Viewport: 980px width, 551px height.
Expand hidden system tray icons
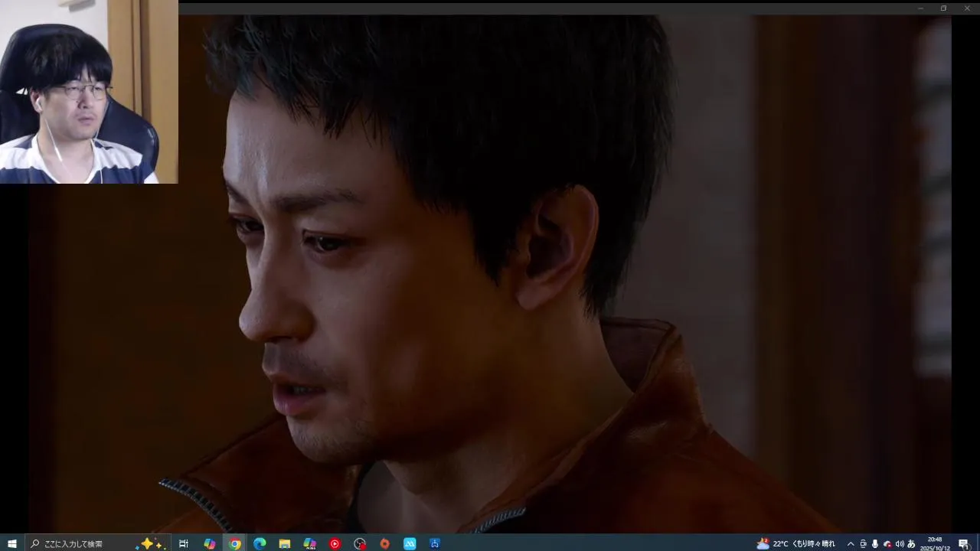pos(850,543)
